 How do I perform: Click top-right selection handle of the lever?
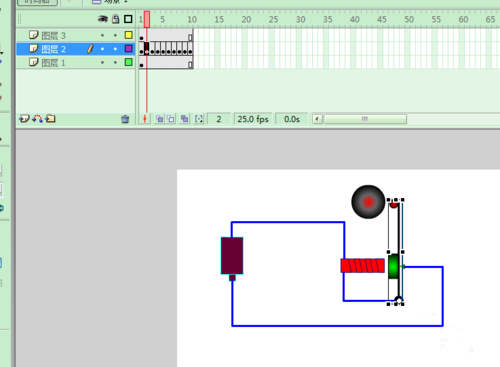point(403,200)
